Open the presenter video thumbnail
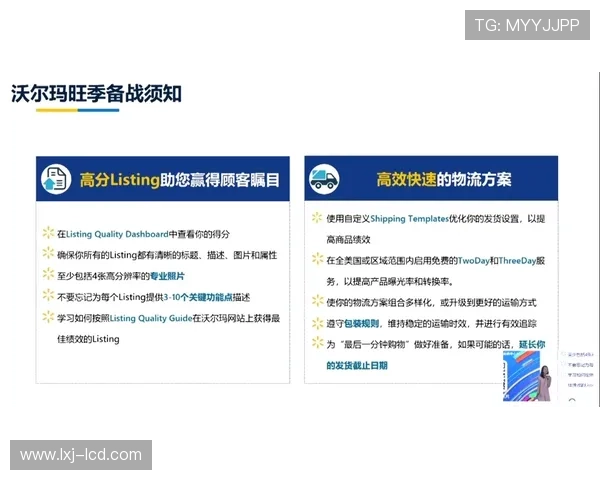The image size is (600, 480). [527, 376]
